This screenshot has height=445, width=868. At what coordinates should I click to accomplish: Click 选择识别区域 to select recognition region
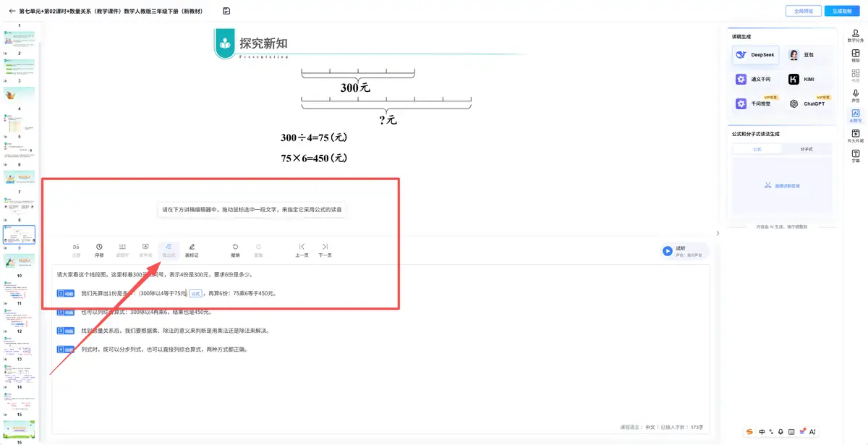(x=782, y=186)
